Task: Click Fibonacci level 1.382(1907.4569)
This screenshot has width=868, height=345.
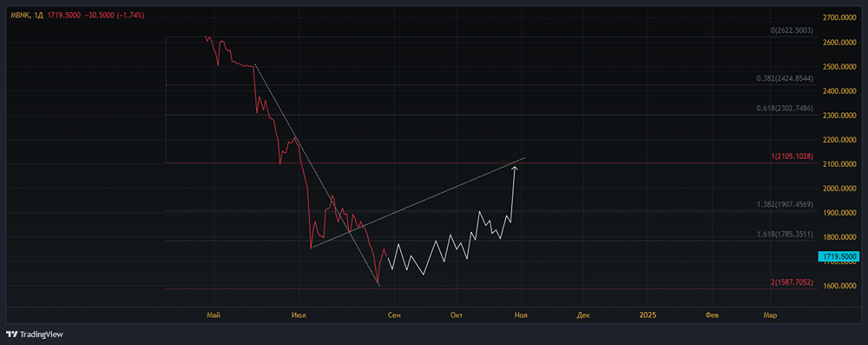Action: pos(785,205)
